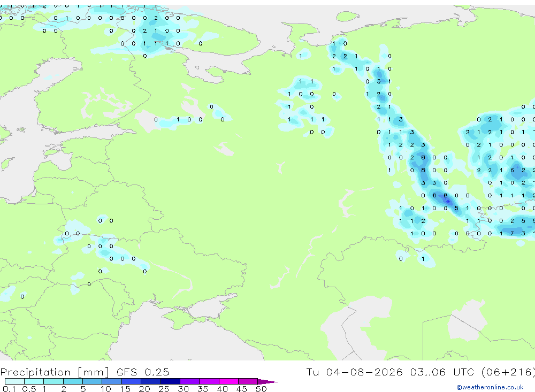This screenshot has height=392, width=535.
Task: Click the above-50 legend arrow tip
Action: point(267,382)
